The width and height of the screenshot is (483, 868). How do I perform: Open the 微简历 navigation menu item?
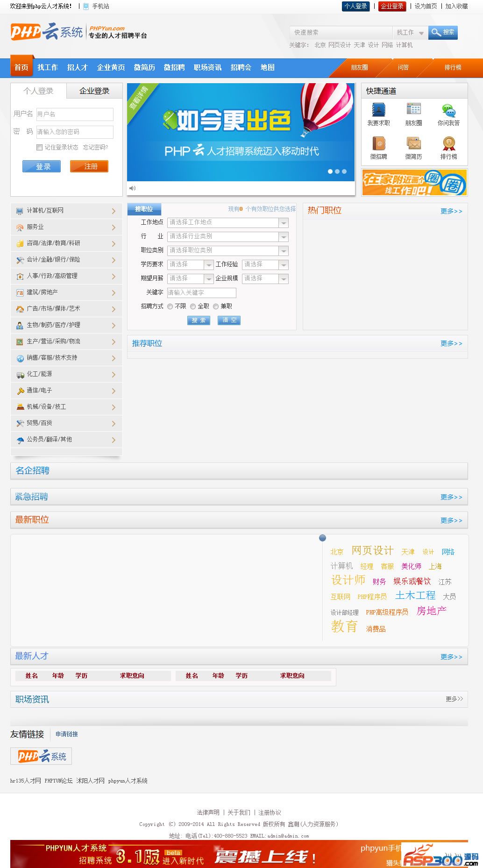coord(144,67)
